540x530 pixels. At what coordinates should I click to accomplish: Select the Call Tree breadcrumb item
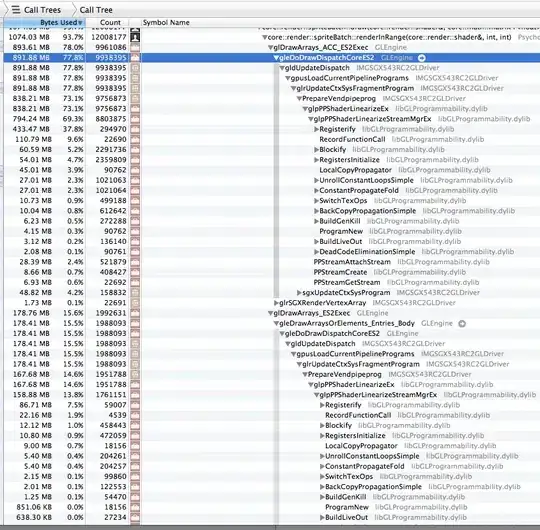(x=96, y=10)
